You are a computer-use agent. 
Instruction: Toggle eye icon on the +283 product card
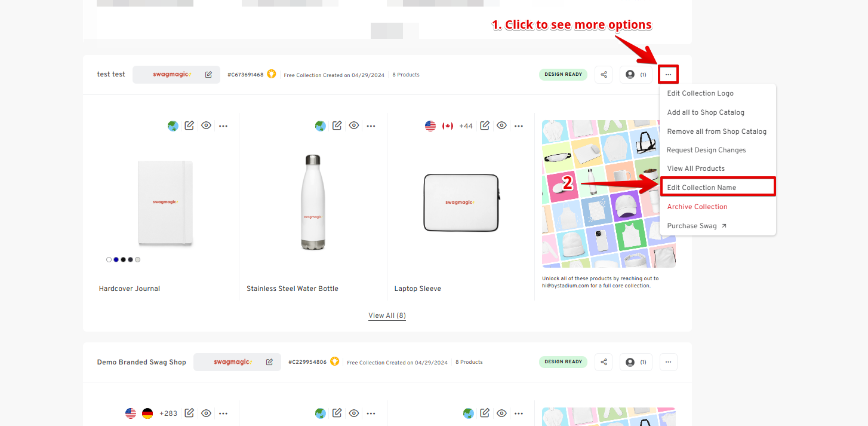click(206, 413)
